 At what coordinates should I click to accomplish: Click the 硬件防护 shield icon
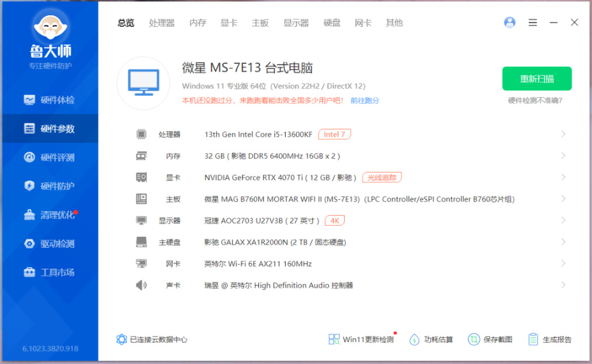pos(29,186)
